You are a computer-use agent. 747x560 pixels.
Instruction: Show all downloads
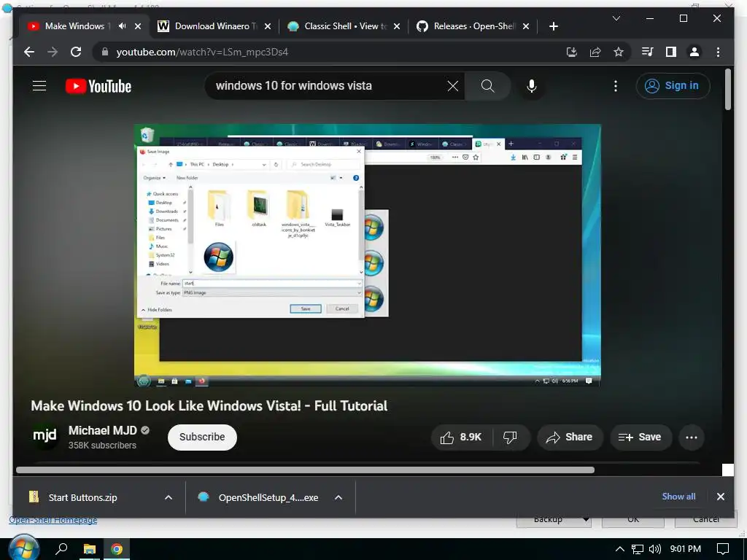[x=678, y=496]
